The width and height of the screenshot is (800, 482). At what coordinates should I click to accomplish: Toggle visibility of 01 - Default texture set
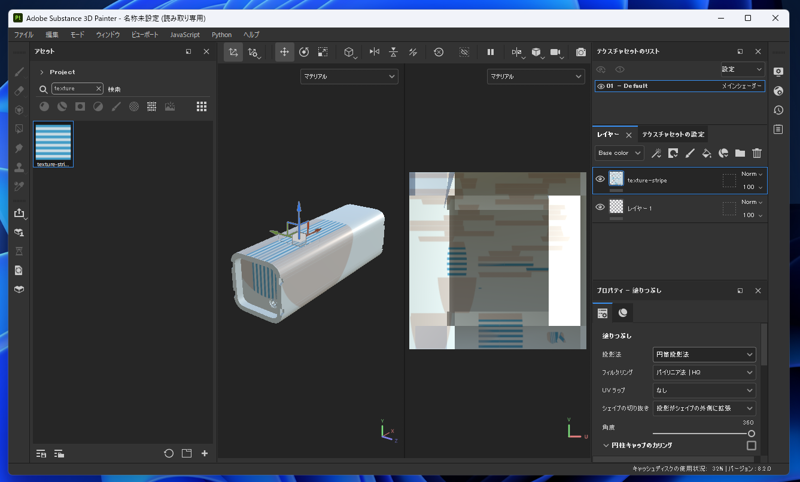coord(601,86)
